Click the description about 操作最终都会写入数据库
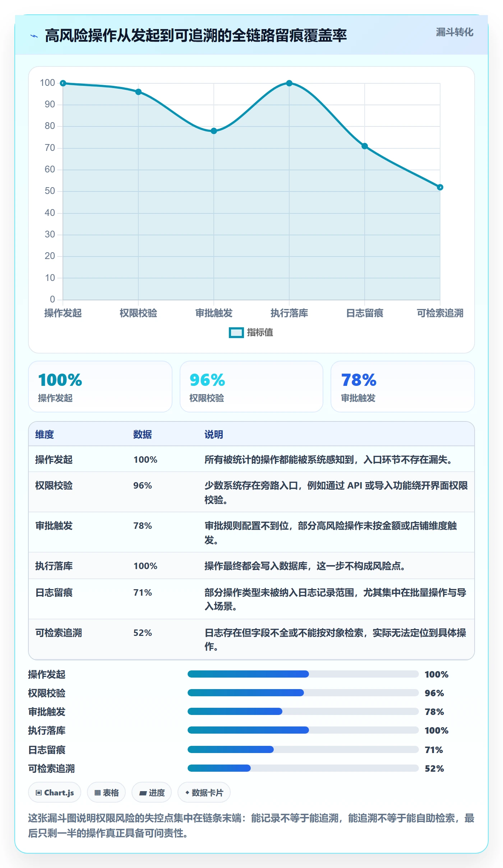The image size is (503, 868). [x=305, y=566]
